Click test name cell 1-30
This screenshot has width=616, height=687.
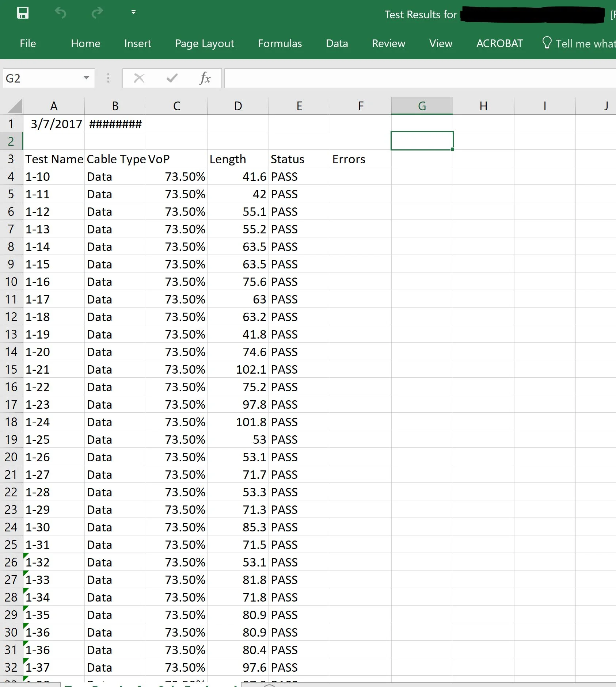click(x=54, y=527)
